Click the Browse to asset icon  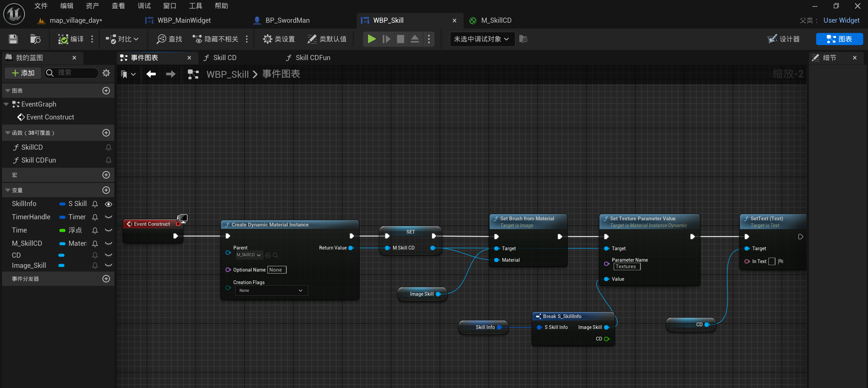(35, 39)
